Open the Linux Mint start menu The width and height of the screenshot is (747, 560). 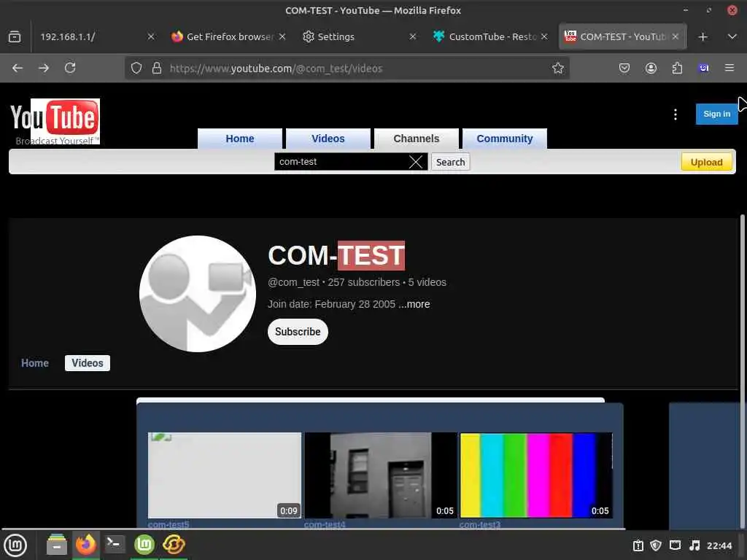(x=15, y=545)
